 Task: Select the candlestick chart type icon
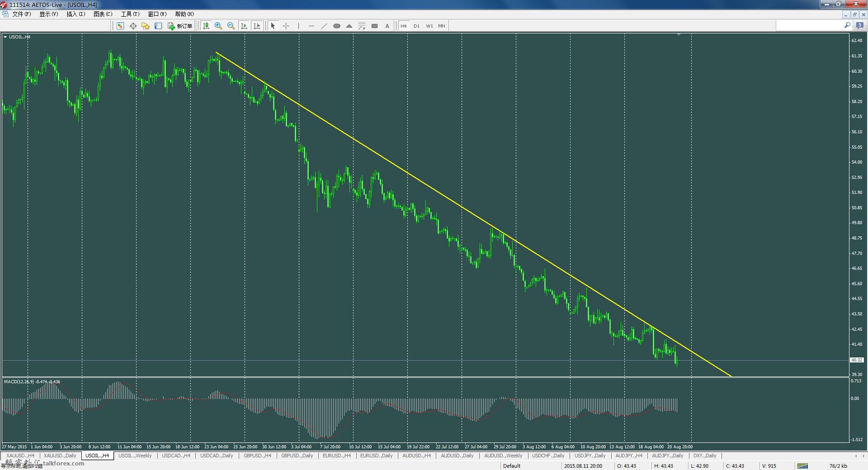pyautogui.click(x=206, y=26)
